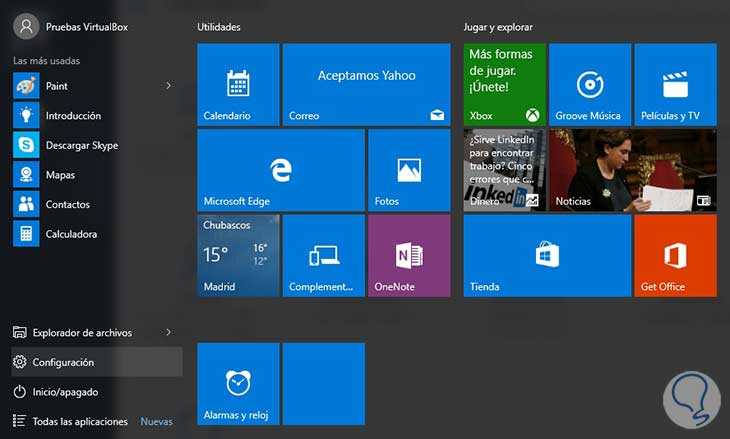Open Inicio/apagado power menu
This screenshot has width=730, height=439.
coord(97,392)
